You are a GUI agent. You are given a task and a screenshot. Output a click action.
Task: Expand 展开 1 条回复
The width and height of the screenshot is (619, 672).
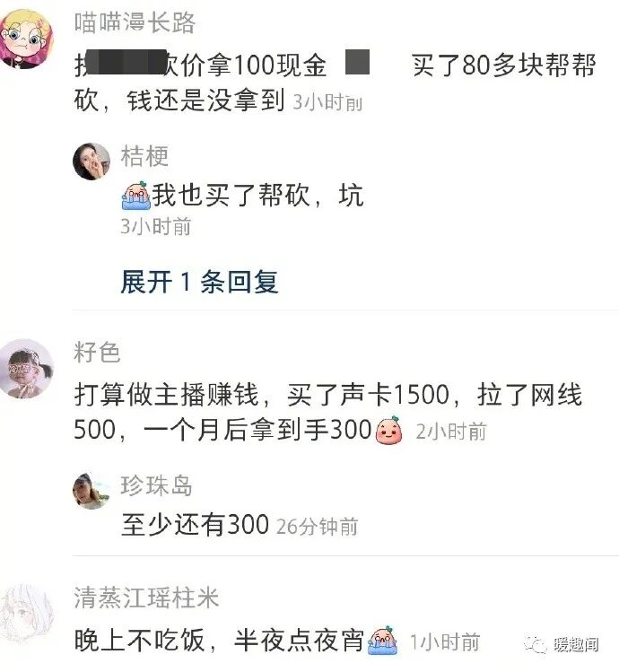tap(199, 282)
